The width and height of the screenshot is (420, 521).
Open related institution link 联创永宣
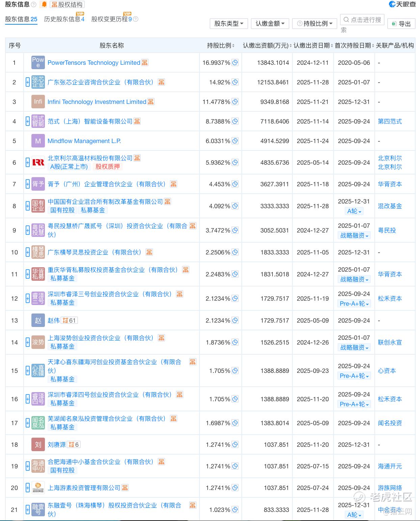[x=390, y=342]
